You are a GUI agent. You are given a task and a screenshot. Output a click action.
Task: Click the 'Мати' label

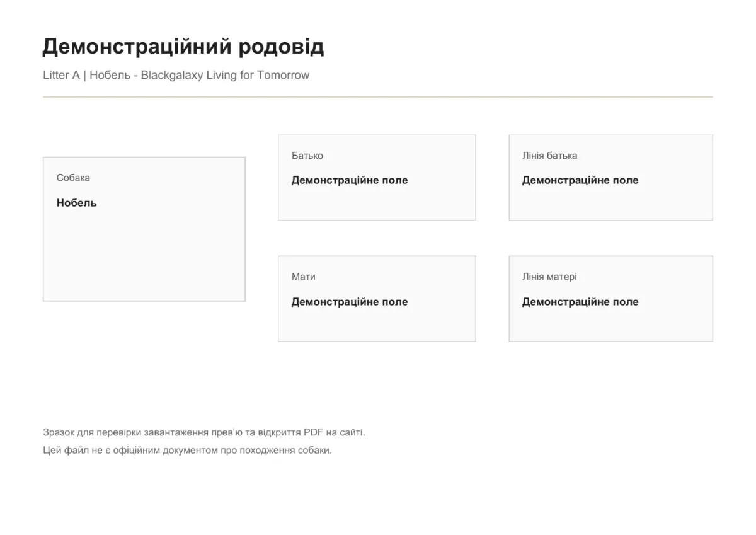(304, 277)
